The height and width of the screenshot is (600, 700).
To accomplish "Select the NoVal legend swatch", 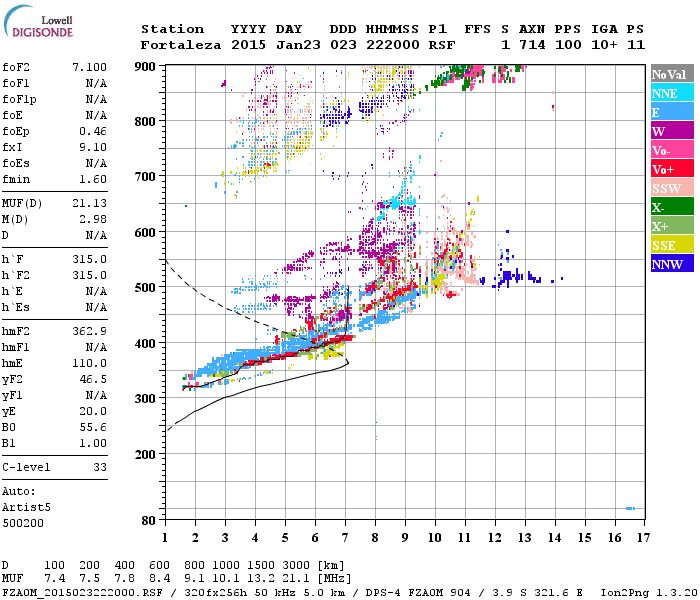I will coord(672,74).
